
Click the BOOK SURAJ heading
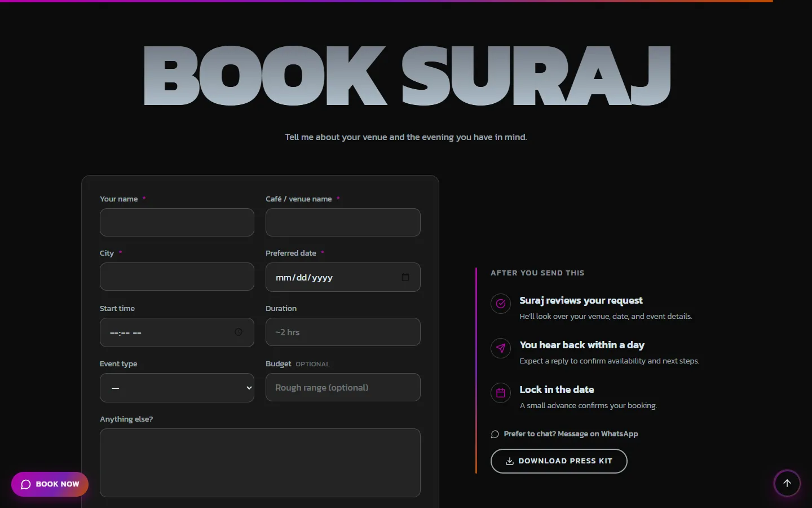[x=407, y=76]
